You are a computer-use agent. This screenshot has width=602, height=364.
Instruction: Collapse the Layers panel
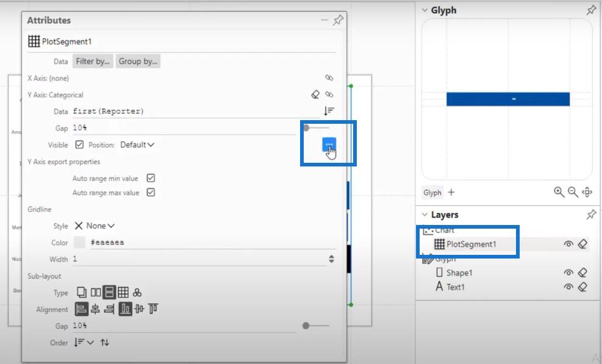pos(425,215)
